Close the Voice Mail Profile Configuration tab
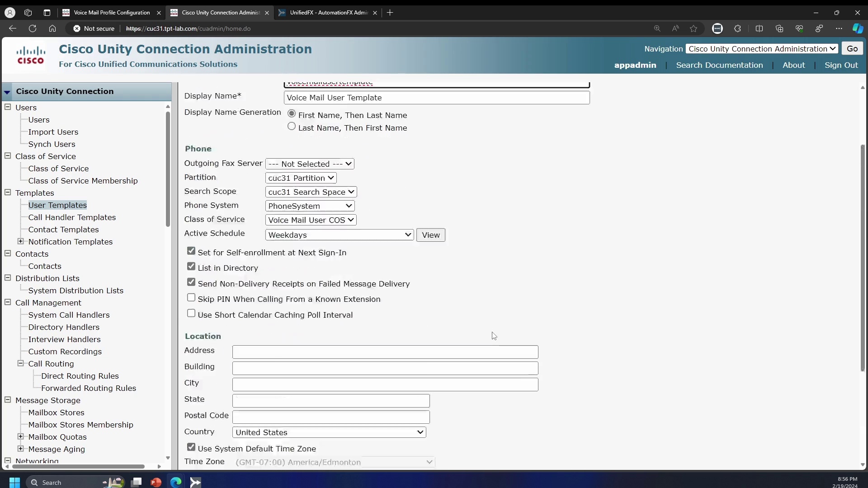Viewport: 868px width, 488px height. 159,13
